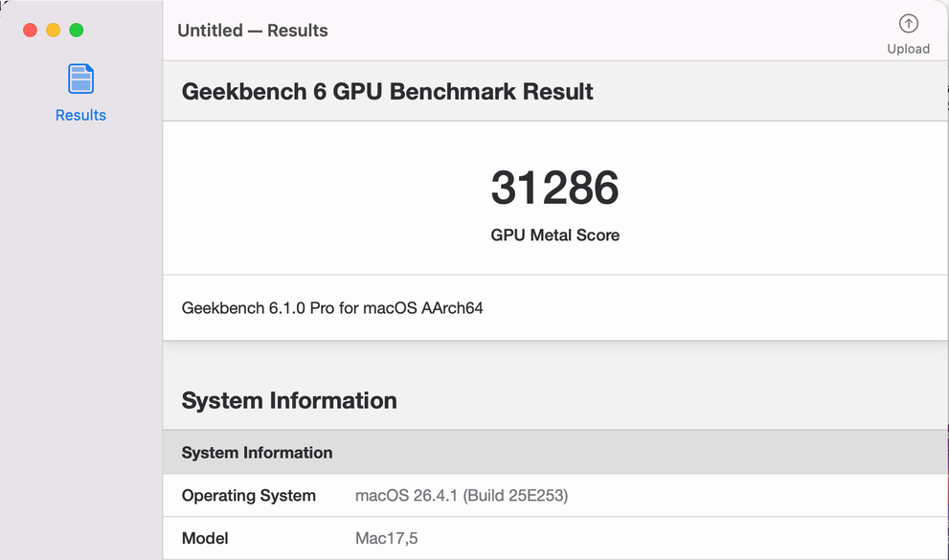The width and height of the screenshot is (949, 560).
Task: Click the System Information table header row
Action: pyautogui.click(x=555, y=453)
